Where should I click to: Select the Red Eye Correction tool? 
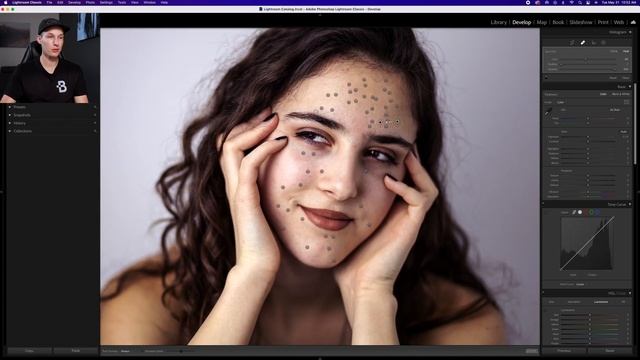click(594, 42)
